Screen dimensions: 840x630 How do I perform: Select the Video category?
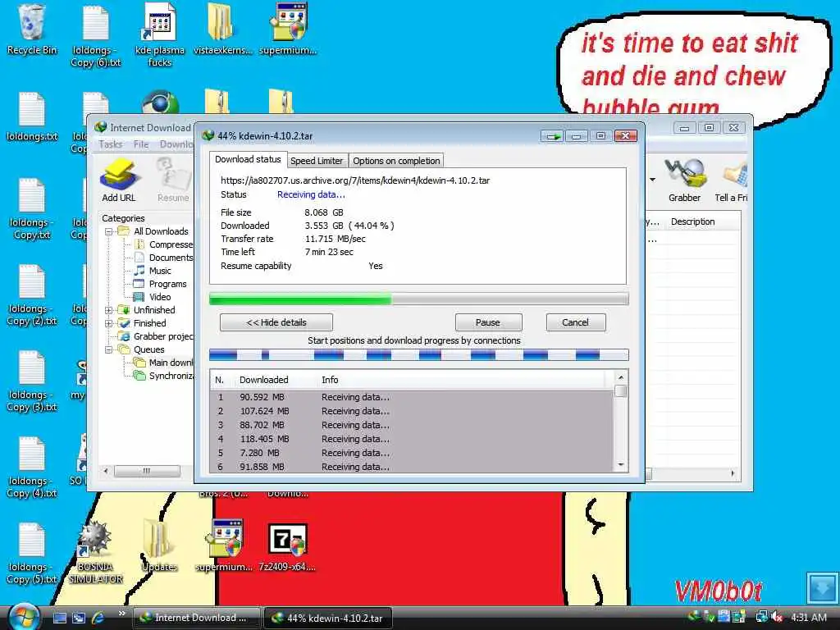153,297
